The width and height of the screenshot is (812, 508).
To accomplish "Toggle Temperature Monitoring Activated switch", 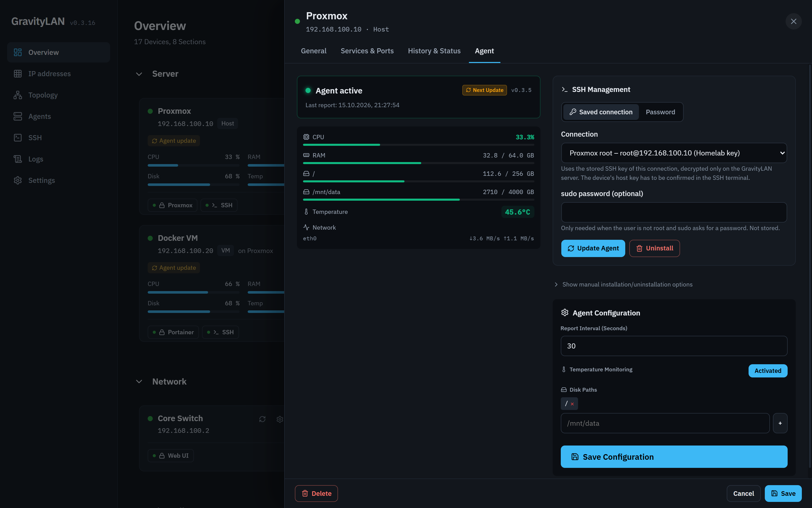I will (x=768, y=371).
